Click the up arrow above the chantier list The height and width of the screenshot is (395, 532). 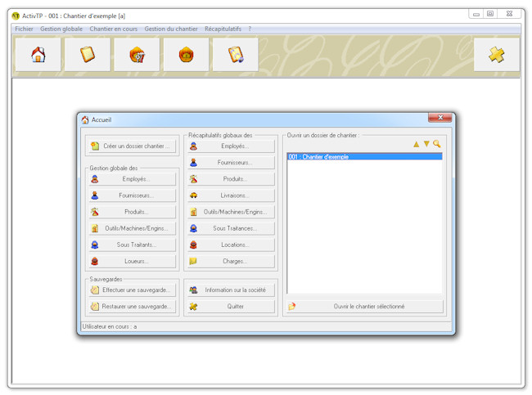[x=416, y=144]
